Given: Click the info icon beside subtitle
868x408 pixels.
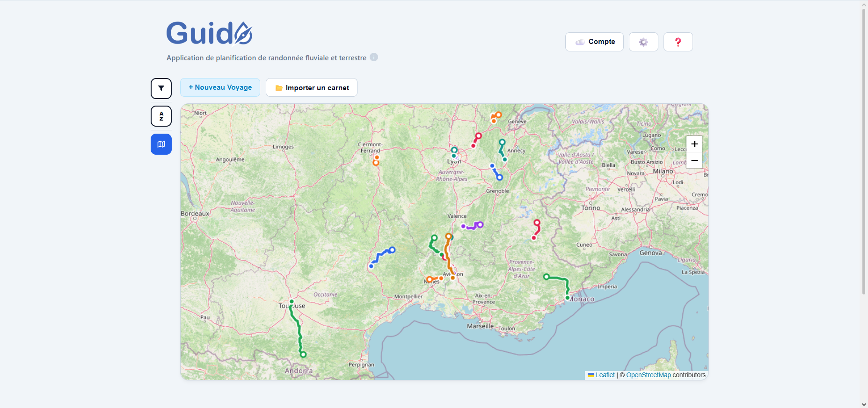Looking at the screenshot, I should click(x=374, y=57).
